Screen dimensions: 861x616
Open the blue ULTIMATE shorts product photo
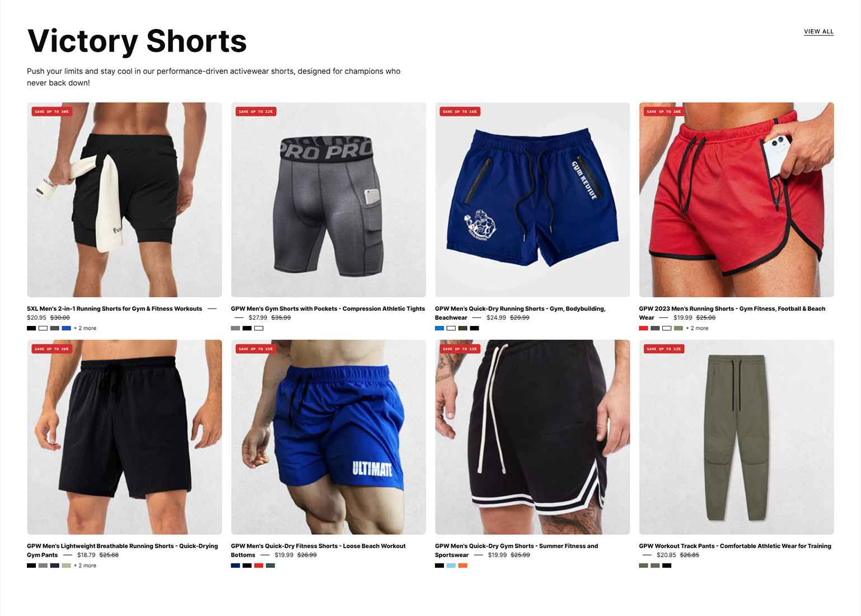tap(328, 437)
